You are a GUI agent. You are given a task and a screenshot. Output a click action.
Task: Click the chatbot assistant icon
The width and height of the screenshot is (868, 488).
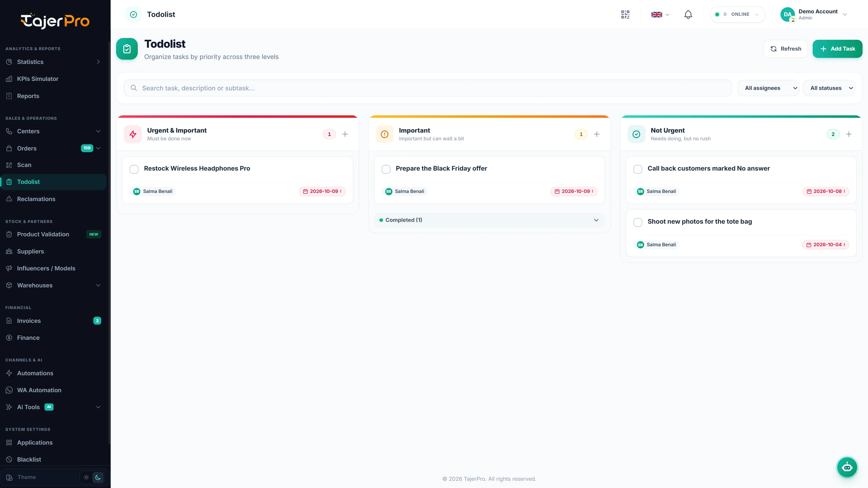pos(847,467)
